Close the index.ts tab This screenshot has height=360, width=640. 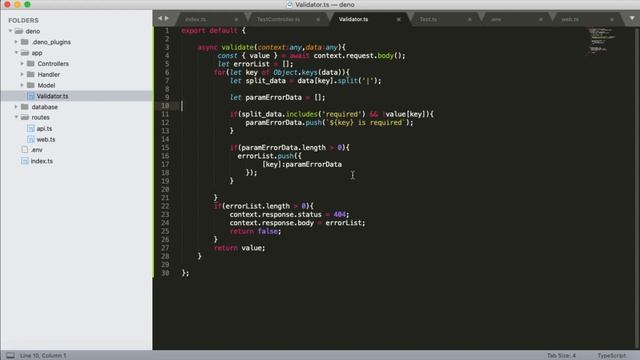coord(236,19)
